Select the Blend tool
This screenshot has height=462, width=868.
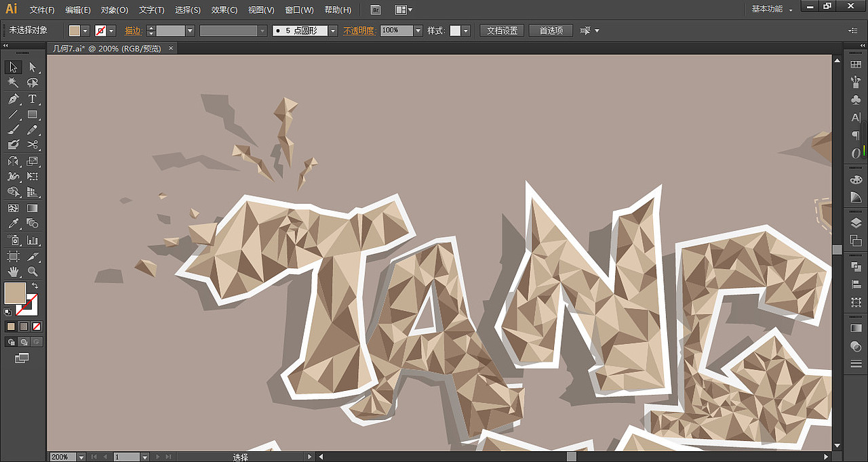32,224
